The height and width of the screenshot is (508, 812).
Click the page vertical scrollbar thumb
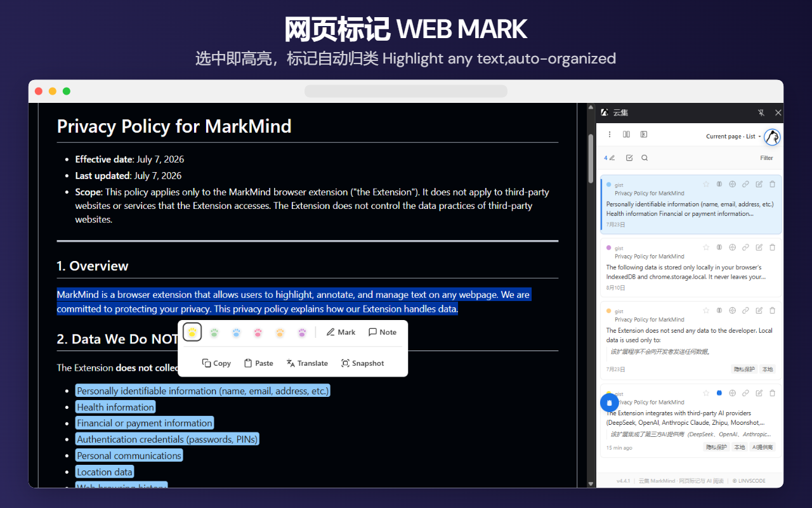point(591,159)
